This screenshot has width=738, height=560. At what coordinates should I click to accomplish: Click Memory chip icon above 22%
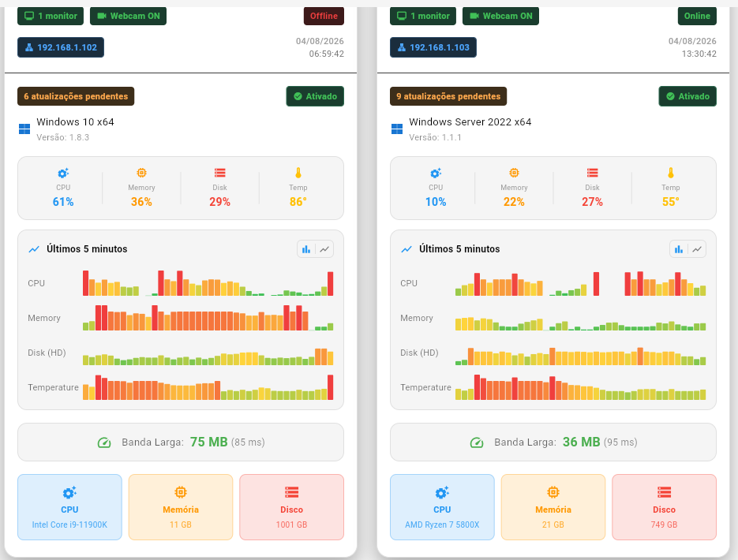514,173
